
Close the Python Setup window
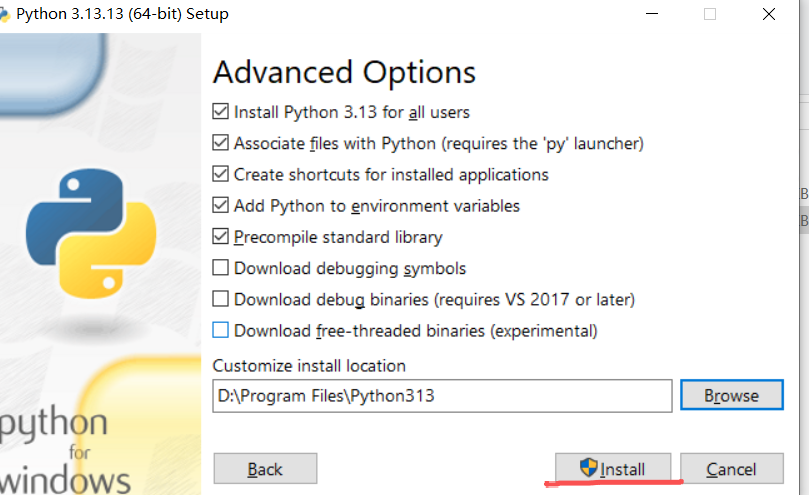[769, 14]
